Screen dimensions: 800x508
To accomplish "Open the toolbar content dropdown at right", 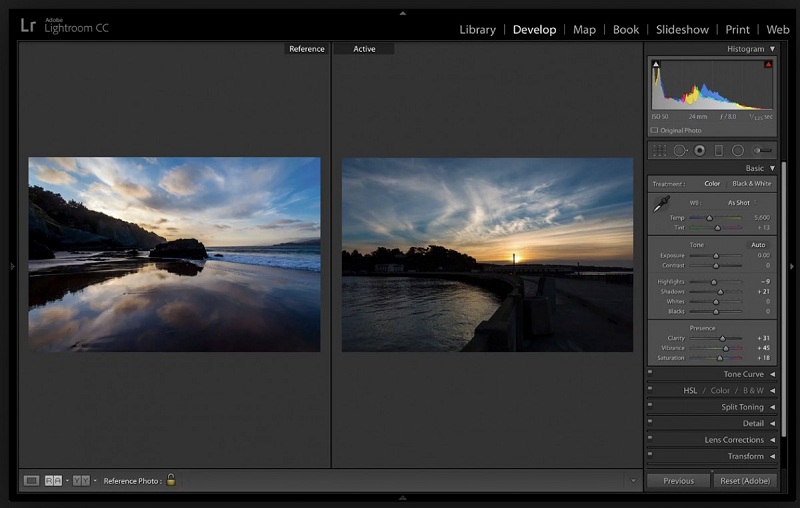I will coord(633,480).
